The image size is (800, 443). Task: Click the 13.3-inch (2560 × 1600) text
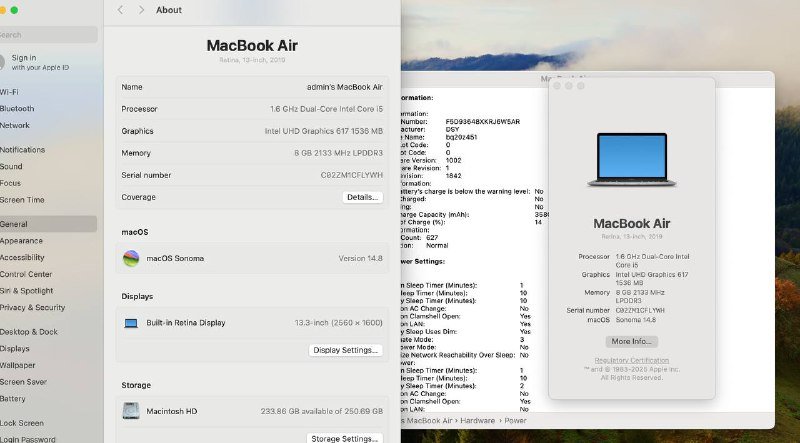point(338,323)
